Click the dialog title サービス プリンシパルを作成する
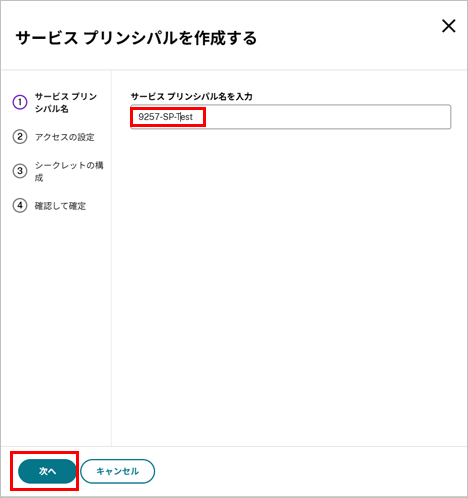Image resolution: width=468 pixels, height=498 pixels. pos(136,38)
